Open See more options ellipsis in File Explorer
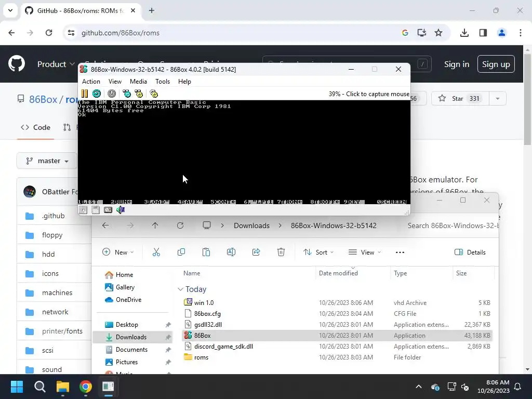The width and height of the screenshot is (532, 399). 400,252
